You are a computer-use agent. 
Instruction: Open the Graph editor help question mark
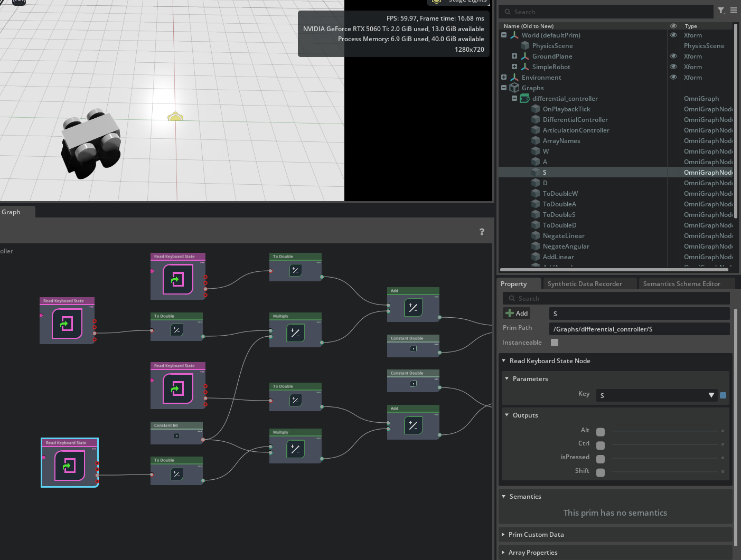(482, 232)
